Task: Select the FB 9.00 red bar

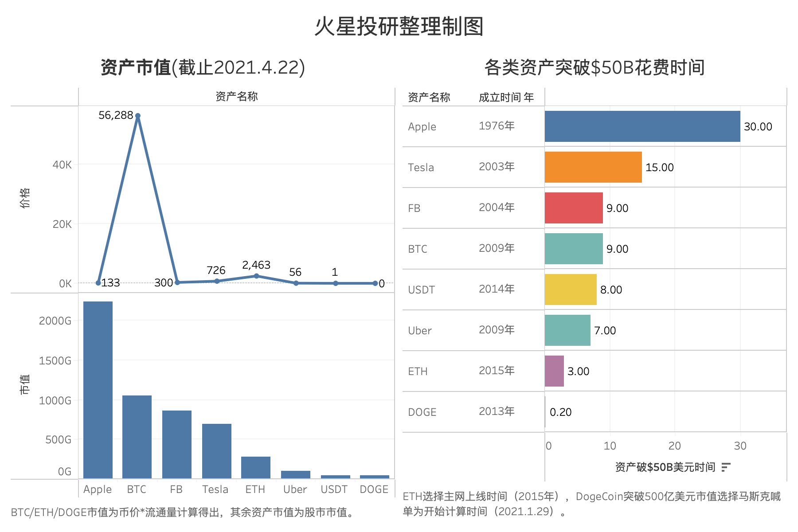Action: (x=574, y=208)
